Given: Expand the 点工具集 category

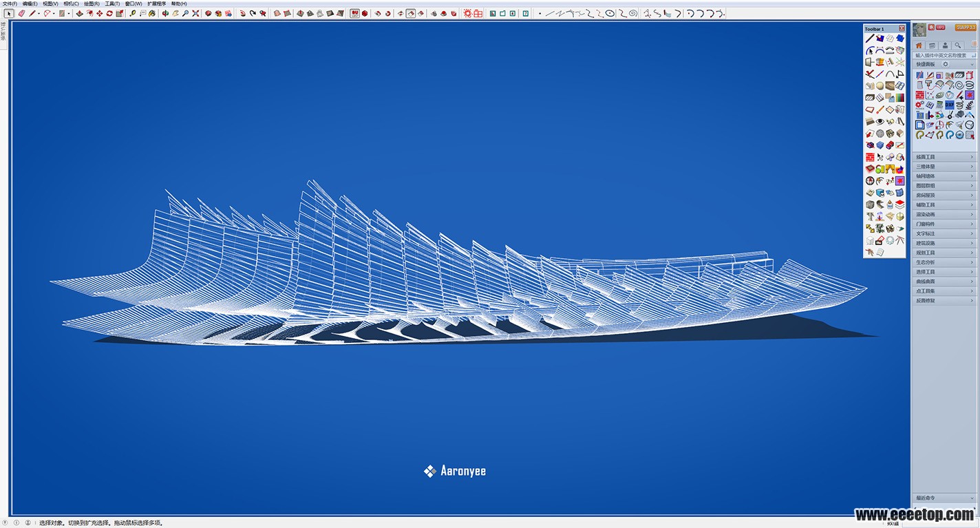Looking at the screenshot, I should click(944, 291).
